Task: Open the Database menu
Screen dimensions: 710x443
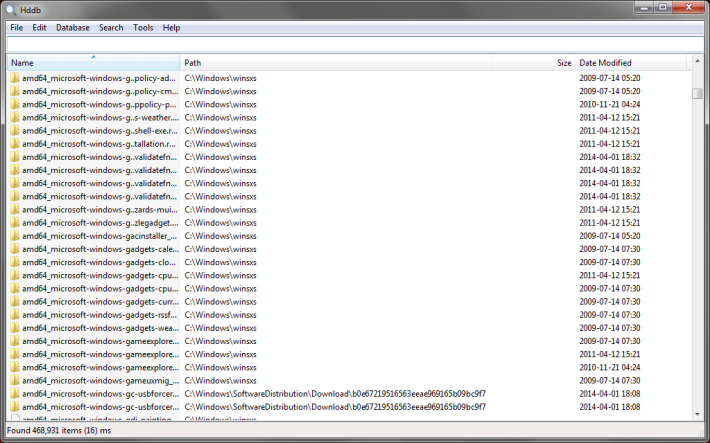Action: tap(73, 28)
